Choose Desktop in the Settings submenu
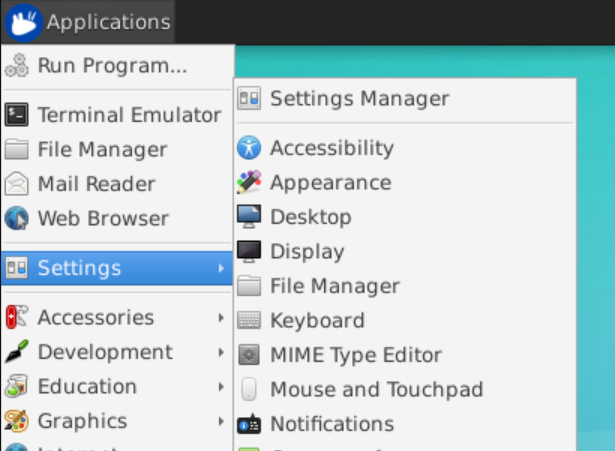Screen dimensions: 615x451 [310, 217]
